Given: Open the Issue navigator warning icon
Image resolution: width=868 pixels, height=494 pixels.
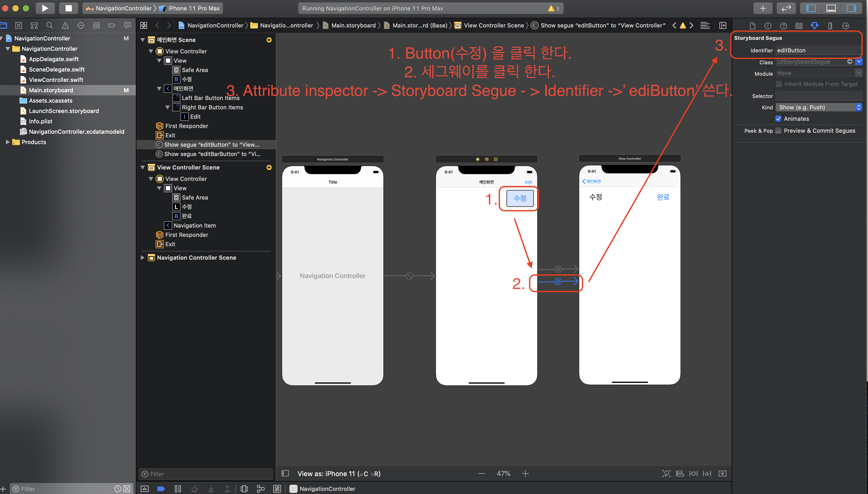Looking at the screenshot, I should pos(65,25).
